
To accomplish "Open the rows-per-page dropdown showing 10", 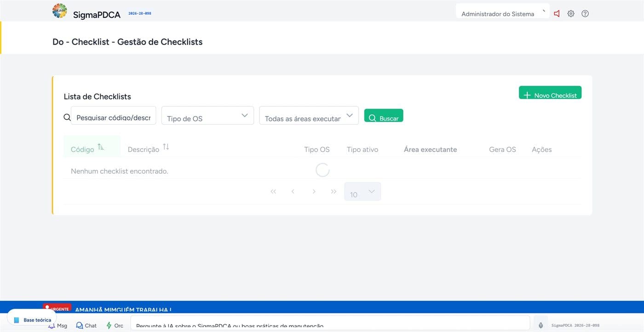I will (x=362, y=192).
